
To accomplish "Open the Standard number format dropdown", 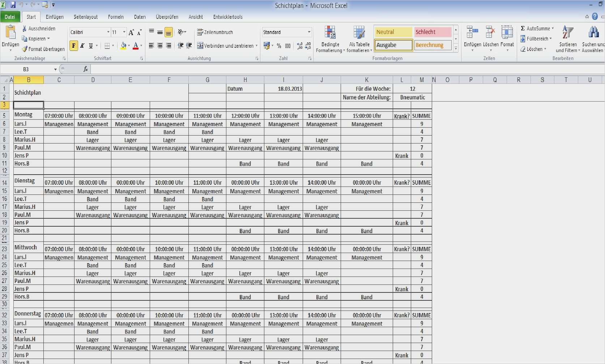I will 309,32.
